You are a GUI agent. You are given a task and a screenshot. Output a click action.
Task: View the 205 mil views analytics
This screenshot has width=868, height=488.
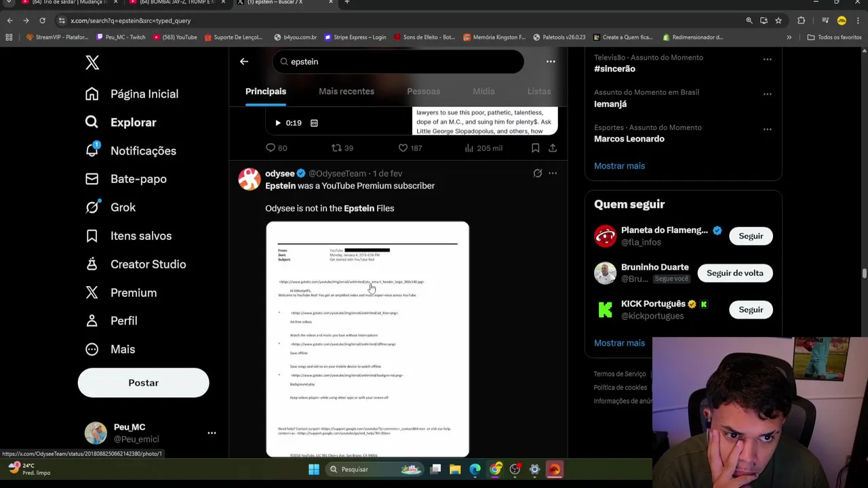484,148
